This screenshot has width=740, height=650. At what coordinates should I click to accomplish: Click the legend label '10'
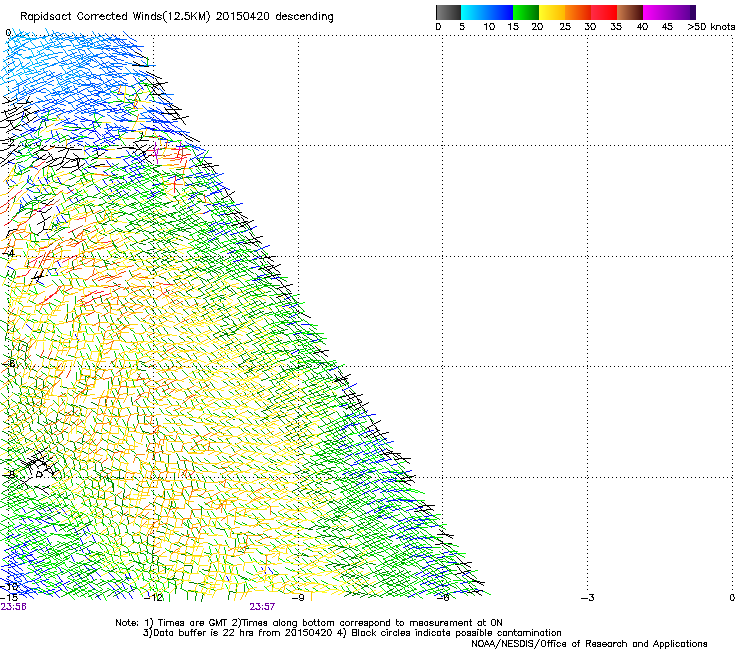click(489, 27)
